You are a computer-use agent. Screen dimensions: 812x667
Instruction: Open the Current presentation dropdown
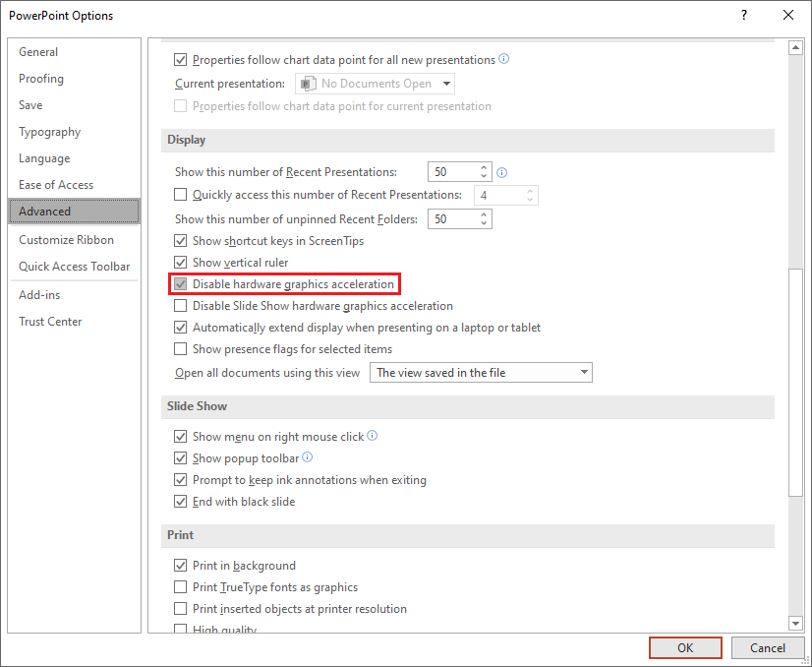[375, 84]
